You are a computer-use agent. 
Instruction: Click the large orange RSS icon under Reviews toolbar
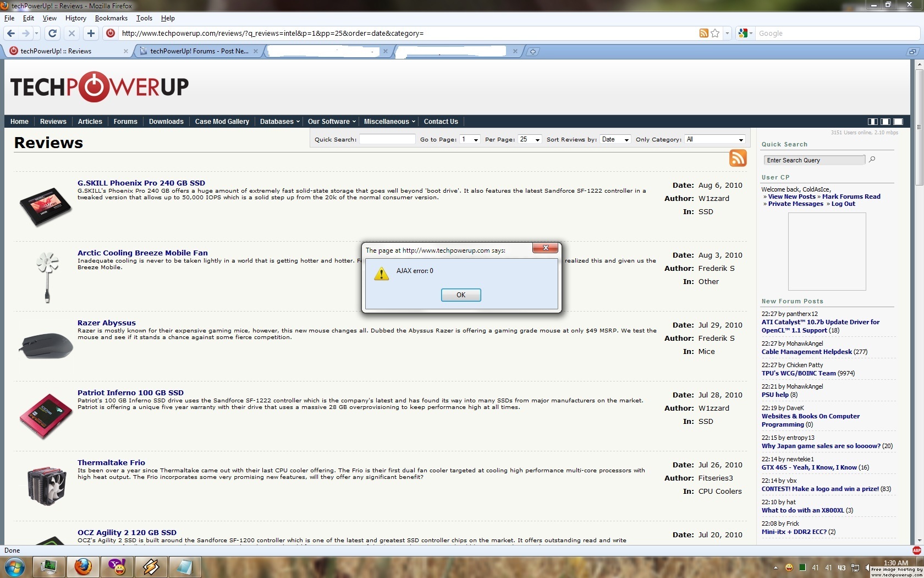point(738,158)
